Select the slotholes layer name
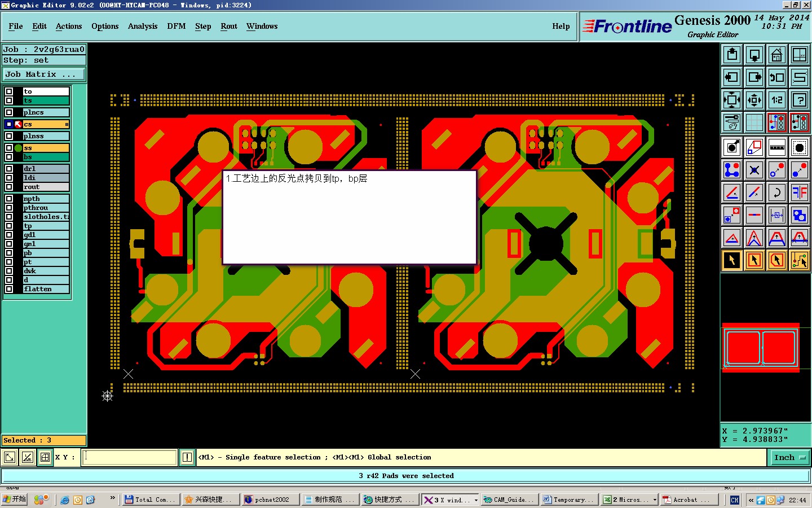Screen dimensions: 812x508 [46, 217]
